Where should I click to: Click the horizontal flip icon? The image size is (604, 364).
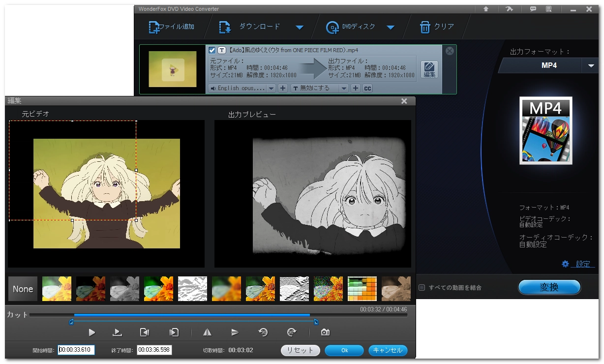click(208, 333)
